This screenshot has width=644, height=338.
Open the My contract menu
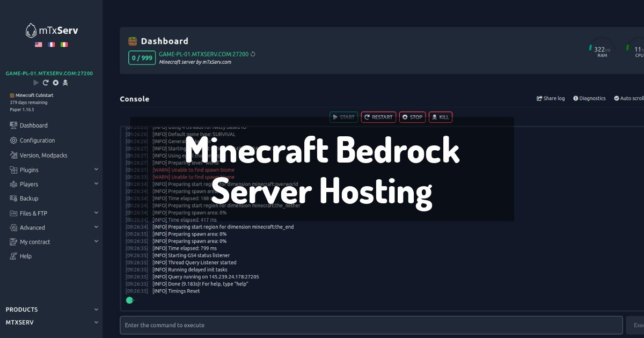[34, 241]
